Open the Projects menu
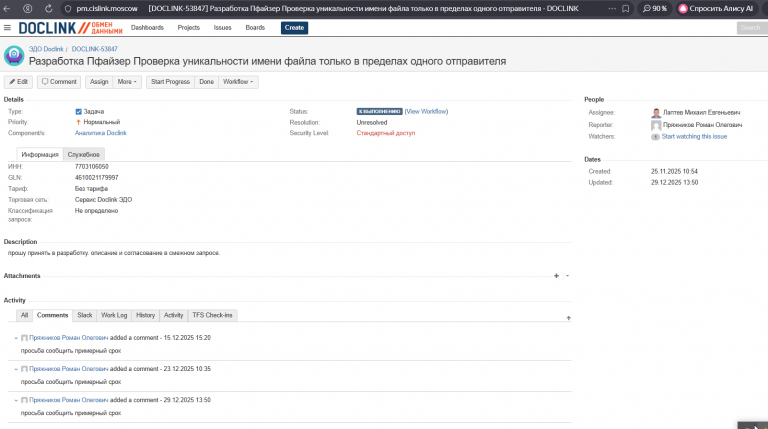Image resolution: width=768 pixels, height=429 pixels. click(x=189, y=27)
